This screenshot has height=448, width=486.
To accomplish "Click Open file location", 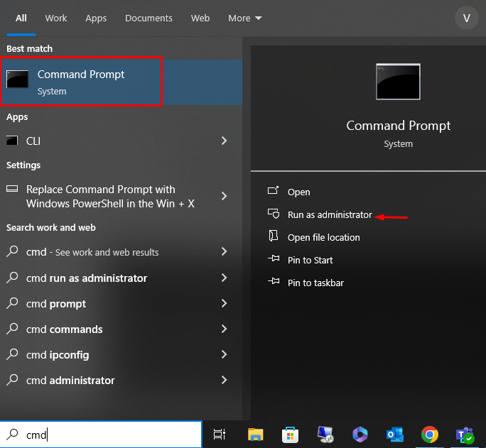I will (323, 237).
